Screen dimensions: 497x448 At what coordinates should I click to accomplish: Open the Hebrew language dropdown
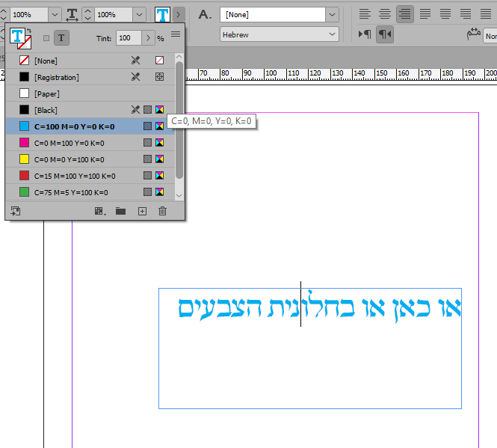[x=280, y=34]
